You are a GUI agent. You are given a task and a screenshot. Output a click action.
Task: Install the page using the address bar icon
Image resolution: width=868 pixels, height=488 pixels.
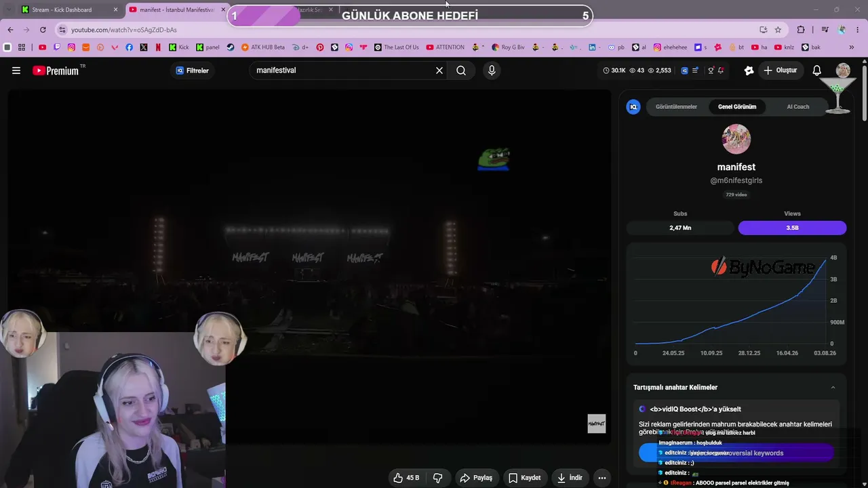(764, 30)
